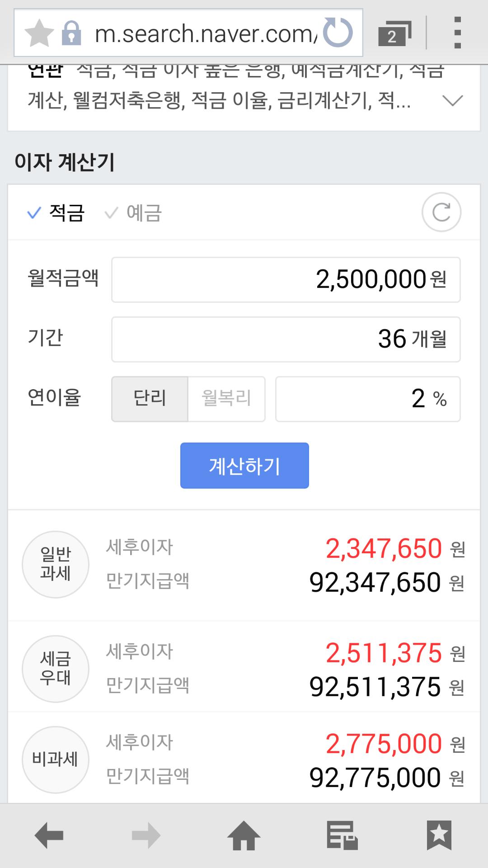Go to browser home page
Screen dimensions: 488x868
coord(244,835)
